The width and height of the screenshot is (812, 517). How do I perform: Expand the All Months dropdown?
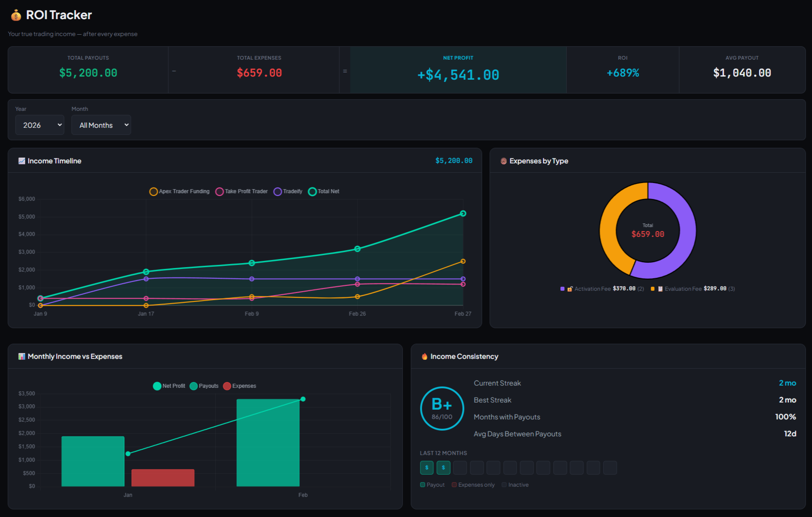101,125
